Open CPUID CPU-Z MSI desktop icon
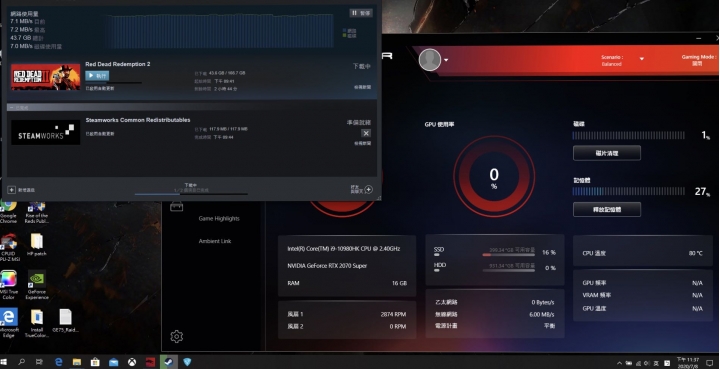This screenshot has height=369, width=720. [8, 248]
